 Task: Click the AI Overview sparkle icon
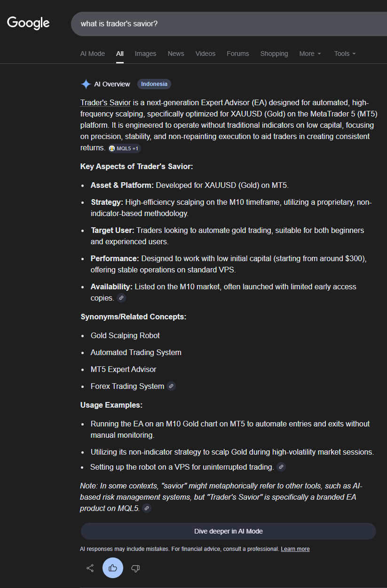pos(86,84)
